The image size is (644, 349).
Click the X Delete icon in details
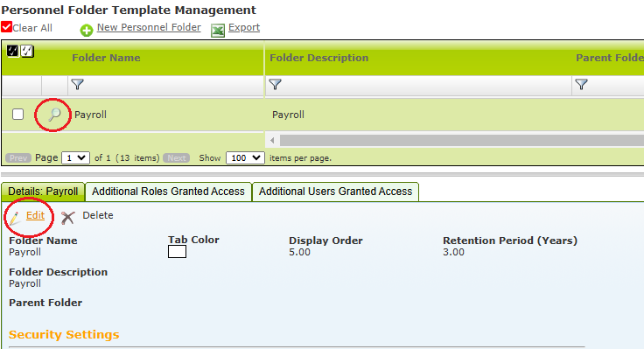pos(67,218)
